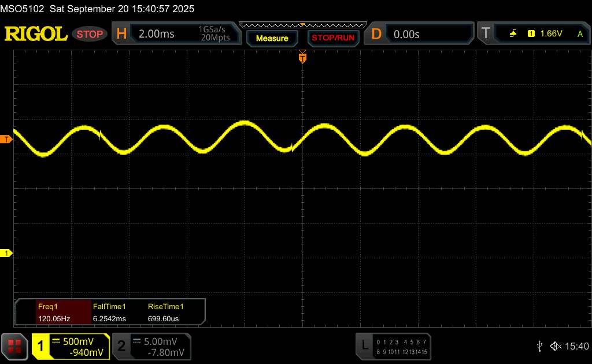592x364 pixels.
Task: Click the red STOP status badge
Action: [90, 34]
